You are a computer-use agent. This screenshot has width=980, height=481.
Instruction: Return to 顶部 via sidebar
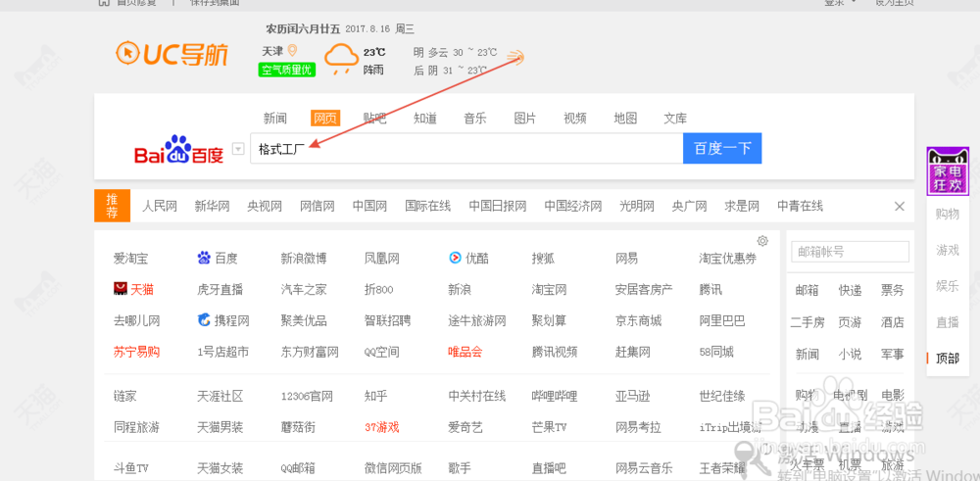coord(948,359)
